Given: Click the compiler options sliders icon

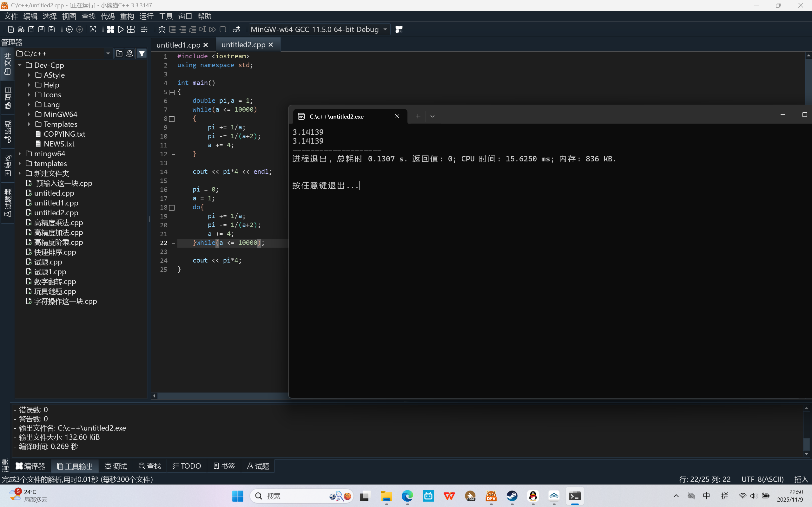Looking at the screenshot, I should pos(144,29).
